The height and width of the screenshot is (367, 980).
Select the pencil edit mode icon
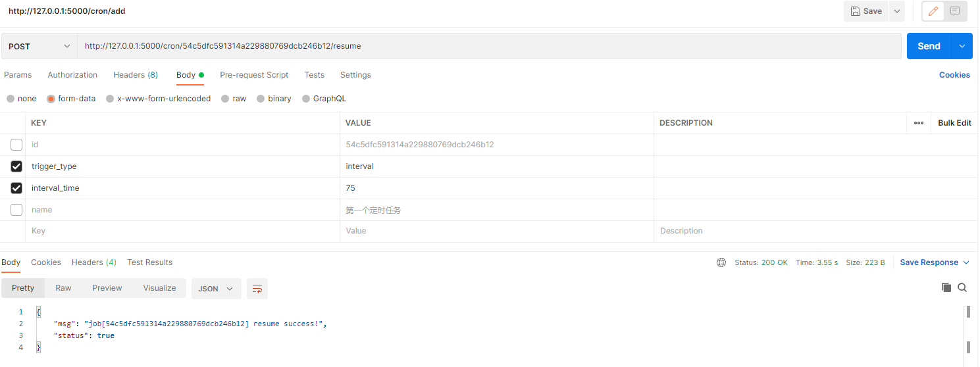[x=933, y=11]
